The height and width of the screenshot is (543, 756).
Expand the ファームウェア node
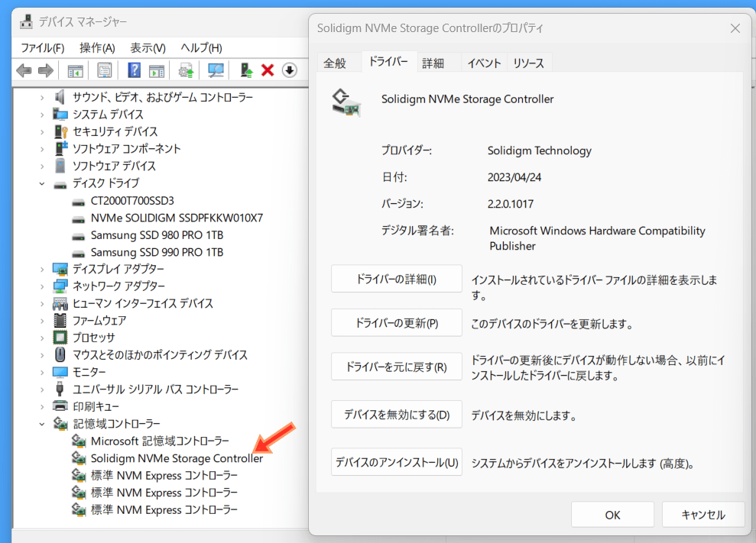click(x=43, y=321)
